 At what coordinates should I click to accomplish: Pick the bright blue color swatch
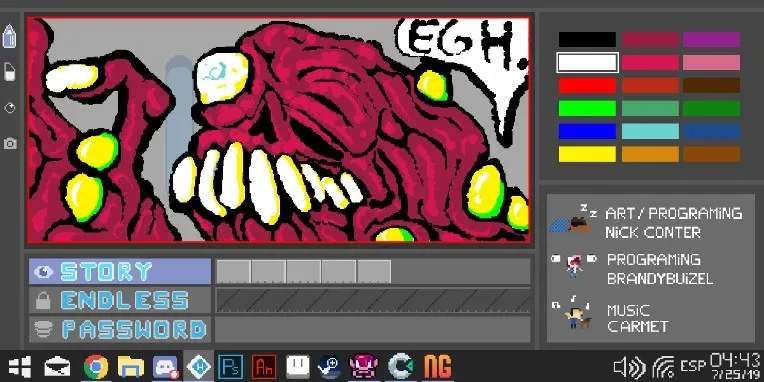point(587,131)
